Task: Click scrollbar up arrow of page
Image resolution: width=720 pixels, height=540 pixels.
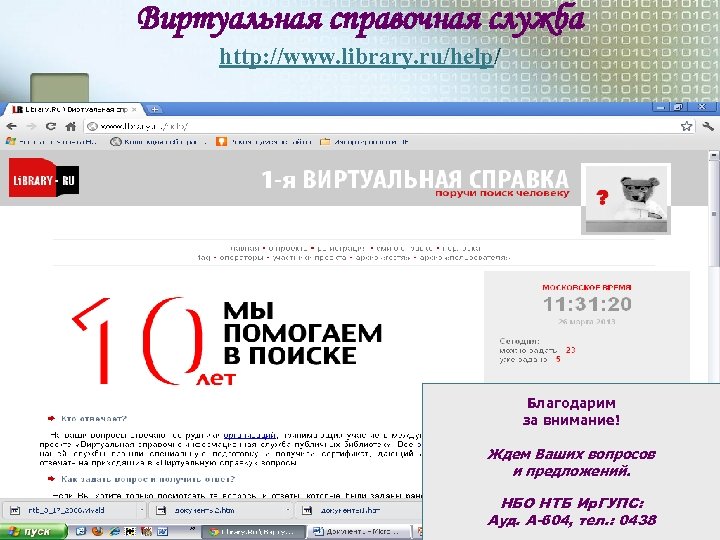Action: click(x=714, y=156)
